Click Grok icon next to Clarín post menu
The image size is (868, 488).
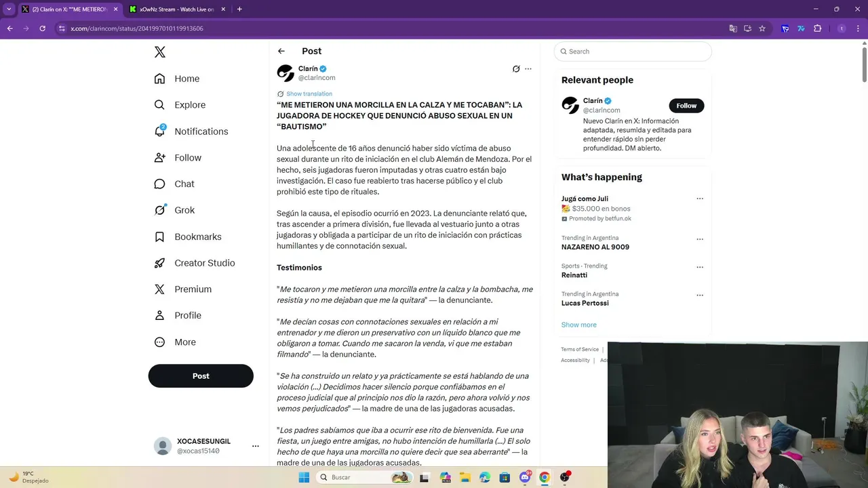[516, 69]
